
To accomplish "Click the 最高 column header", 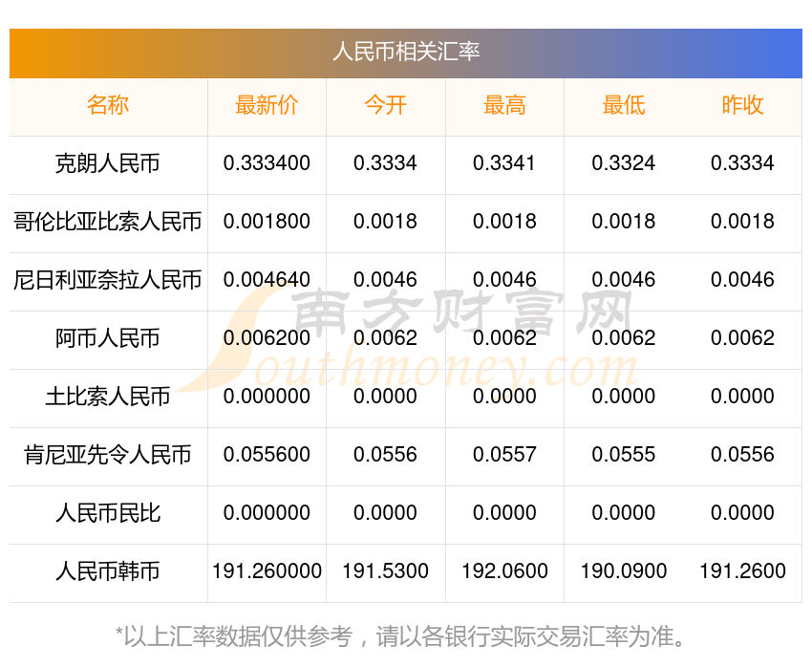I will (x=504, y=105).
